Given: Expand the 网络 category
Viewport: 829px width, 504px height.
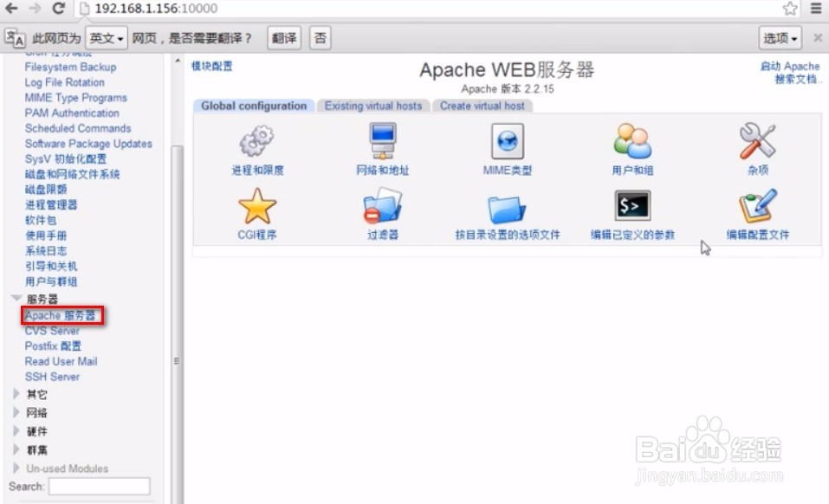Looking at the screenshot, I should (16, 412).
